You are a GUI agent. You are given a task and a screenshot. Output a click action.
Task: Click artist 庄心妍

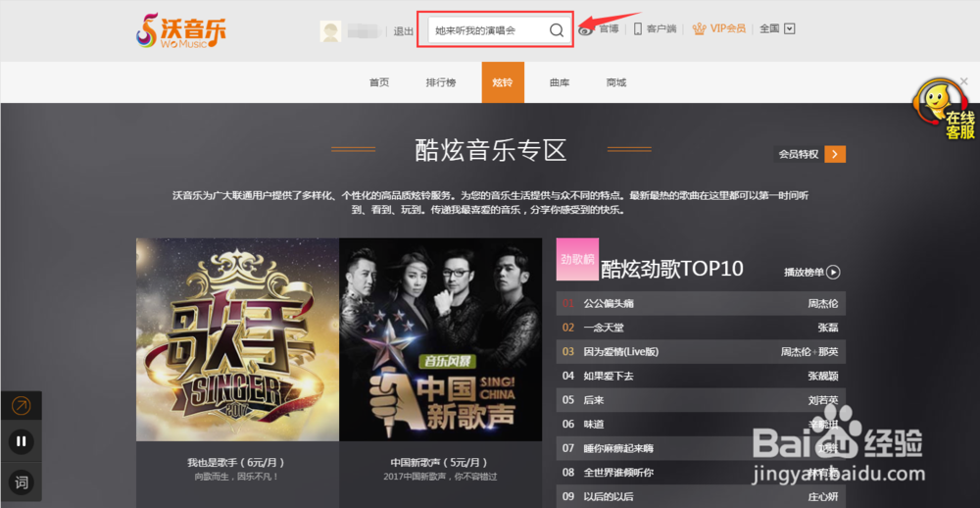click(823, 496)
